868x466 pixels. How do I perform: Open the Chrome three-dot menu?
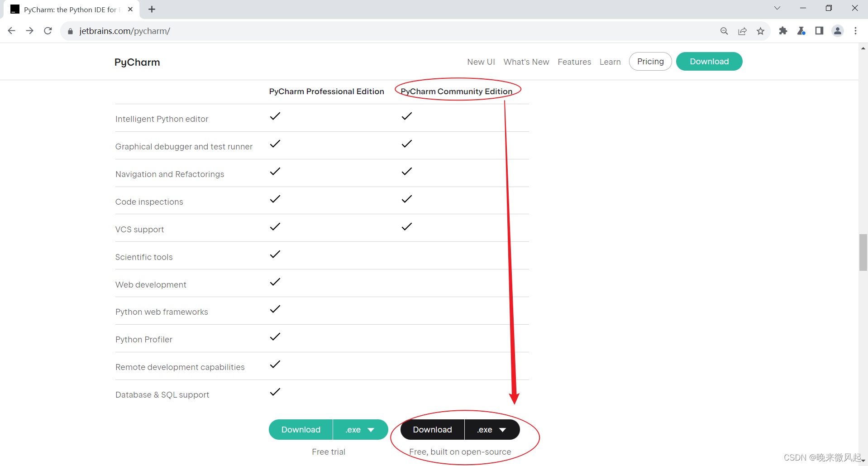tap(855, 31)
